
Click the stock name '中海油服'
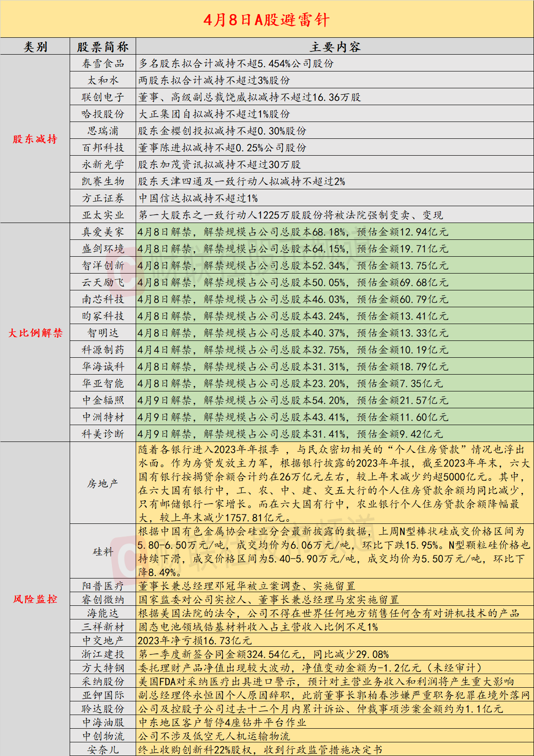point(103,722)
